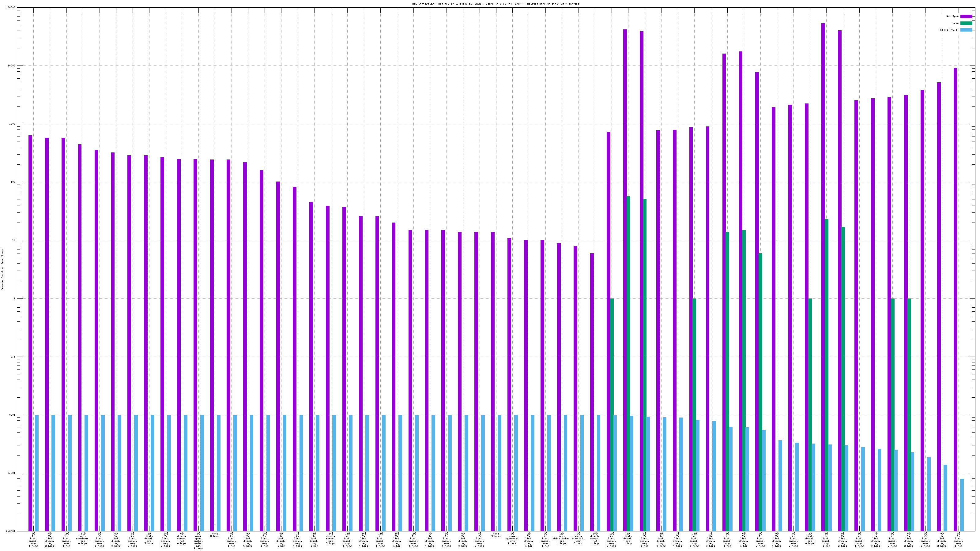Click the 100000 tick label on y-axis
The height and width of the screenshot is (551, 980).
pyautogui.click(x=11, y=8)
